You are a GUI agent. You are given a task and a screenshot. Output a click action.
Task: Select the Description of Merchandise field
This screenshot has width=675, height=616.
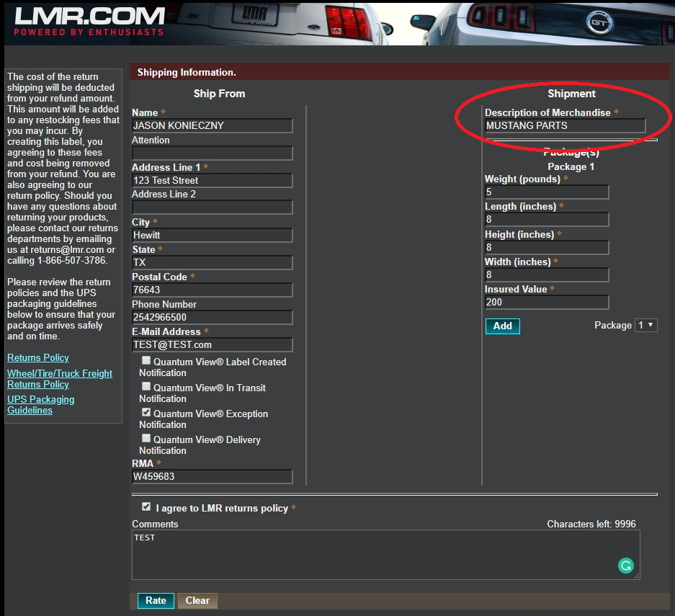[566, 125]
